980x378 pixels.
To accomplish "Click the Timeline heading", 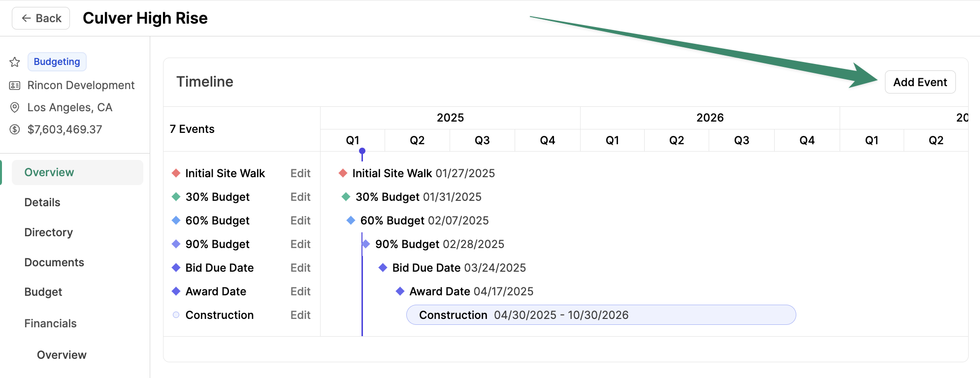I will pyautogui.click(x=205, y=82).
